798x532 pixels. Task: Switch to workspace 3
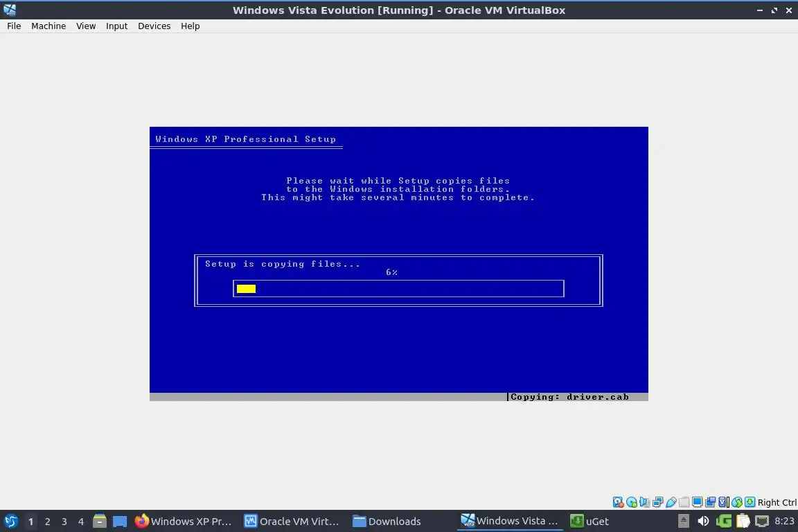pyautogui.click(x=64, y=522)
